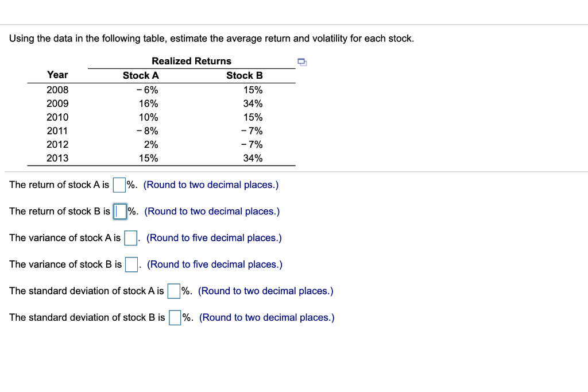This screenshot has width=588, height=392.
Task: Click the variance of stock B input box
Action: click(130, 264)
